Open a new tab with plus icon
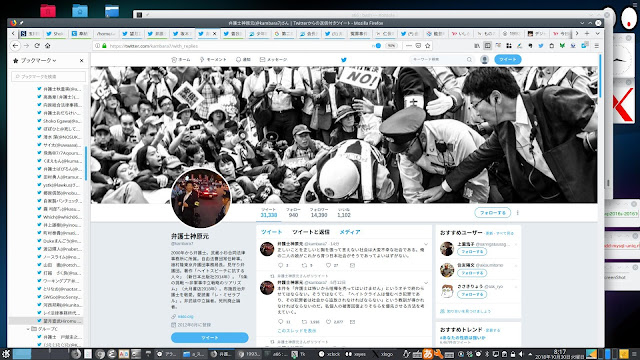Viewport: 640px width, 360px height. click(x=587, y=33)
